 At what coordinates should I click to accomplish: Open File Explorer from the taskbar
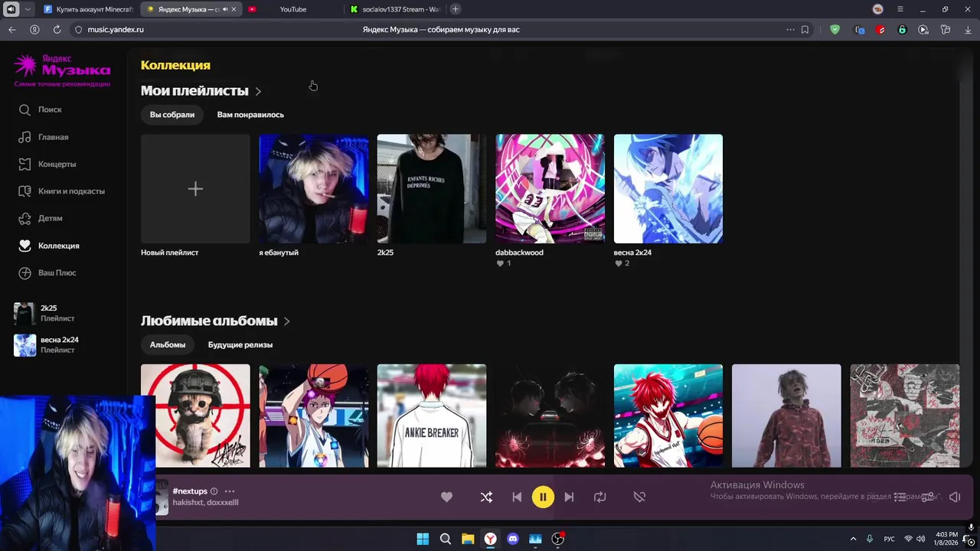pyautogui.click(x=468, y=539)
